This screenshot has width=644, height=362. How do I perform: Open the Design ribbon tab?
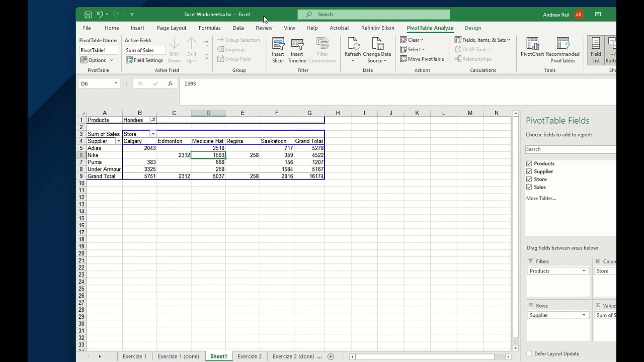click(x=473, y=28)
